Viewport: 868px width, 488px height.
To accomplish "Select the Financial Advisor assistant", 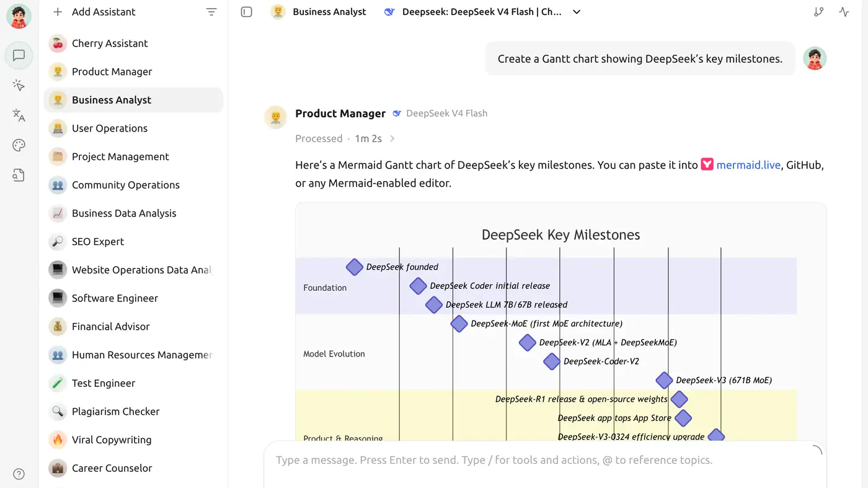I will tap(133, 327).
